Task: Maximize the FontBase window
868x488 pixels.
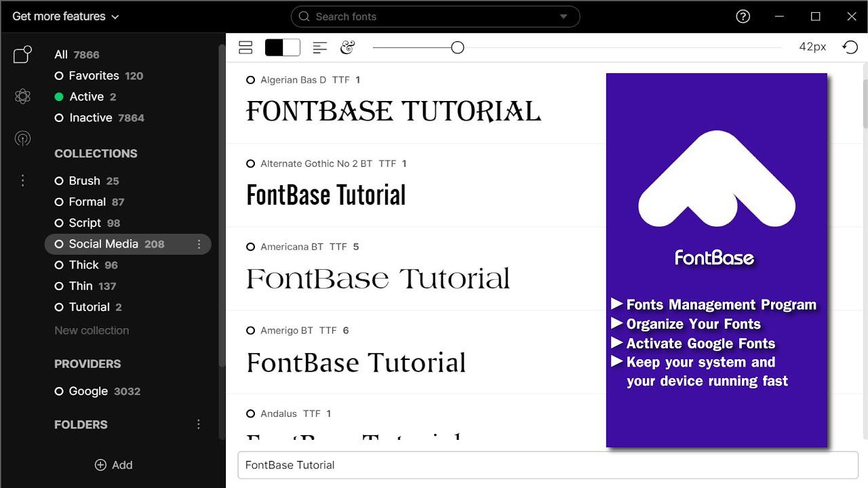Action: click(x=816, y=16)
